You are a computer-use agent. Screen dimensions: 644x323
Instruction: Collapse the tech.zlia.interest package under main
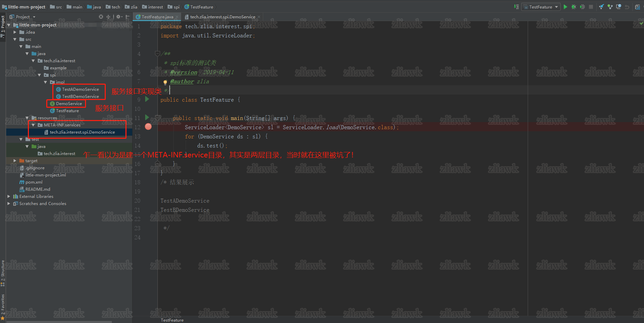(x=33, y=61)
